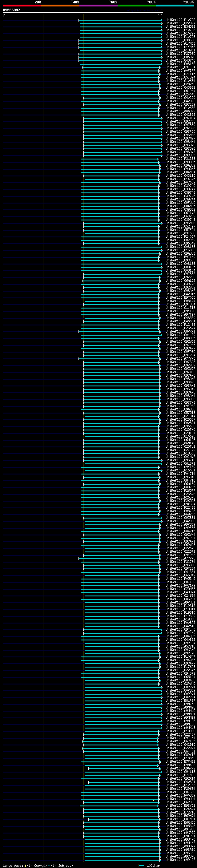
Task: Click the UniRef100_Q941I3 hit label
Action: pos(180,772)
